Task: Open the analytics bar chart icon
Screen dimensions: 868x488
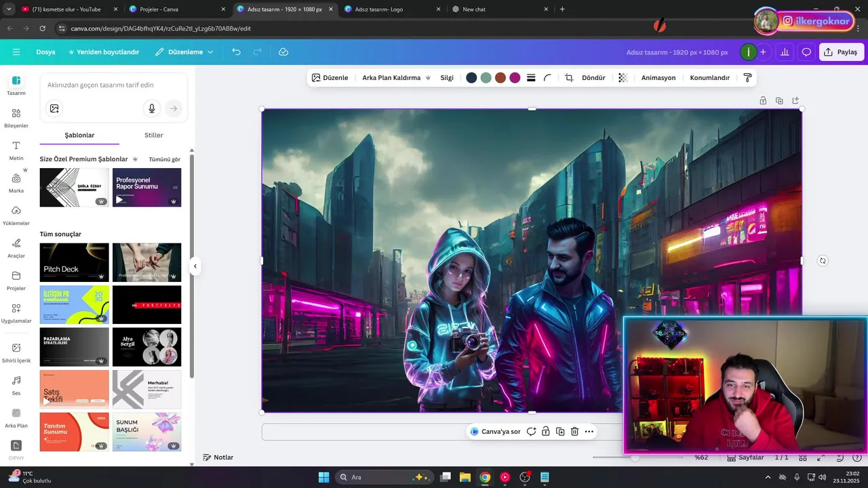Action: (x=785, y=52)
